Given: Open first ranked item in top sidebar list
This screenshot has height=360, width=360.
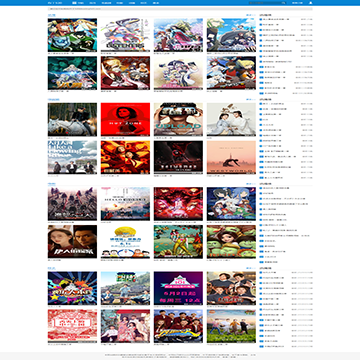Looking at the screenshot, I should pos(286,19).
